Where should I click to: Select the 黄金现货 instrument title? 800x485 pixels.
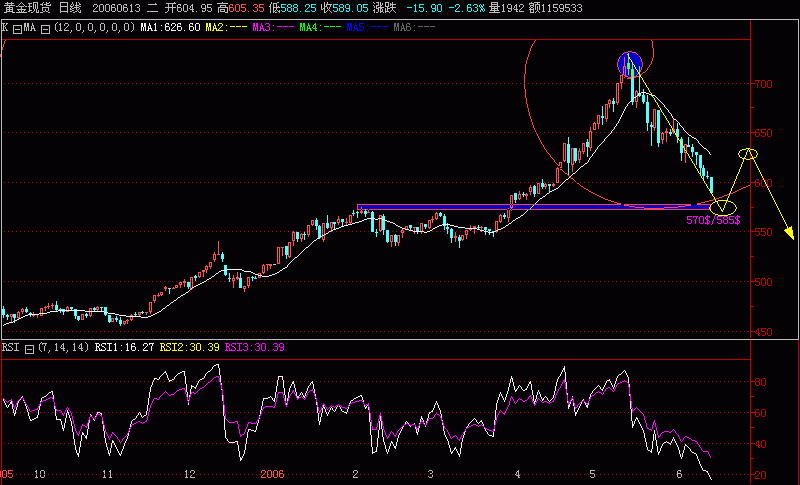pyautogui.click(x=27, y=8)
